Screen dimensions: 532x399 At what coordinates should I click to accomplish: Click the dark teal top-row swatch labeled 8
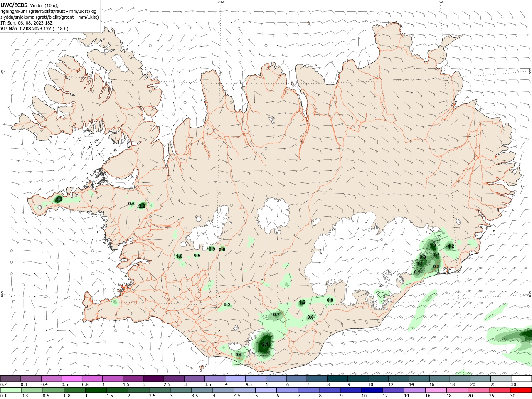(x=338, y=378)
